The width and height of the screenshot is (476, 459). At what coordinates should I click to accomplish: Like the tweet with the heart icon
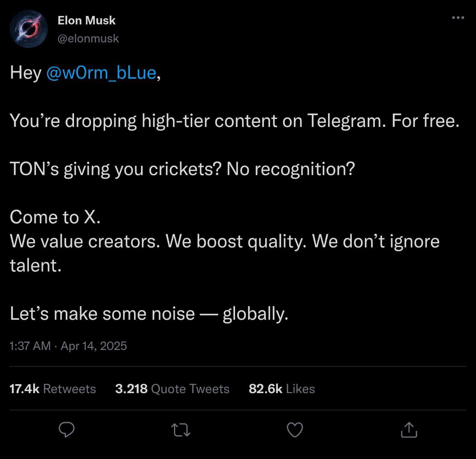tap(295, 430)
